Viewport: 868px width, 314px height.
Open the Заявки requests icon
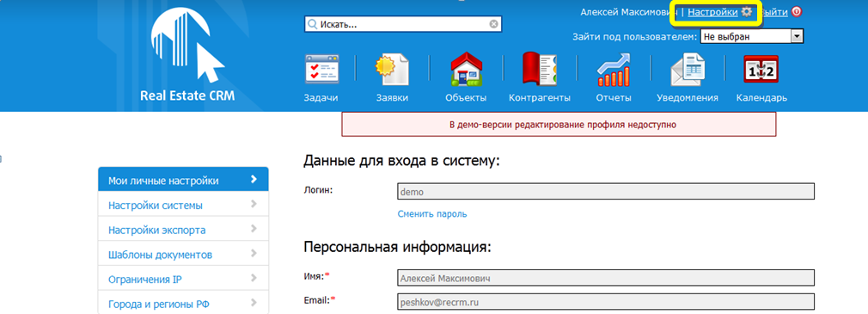tap(392, 70)
